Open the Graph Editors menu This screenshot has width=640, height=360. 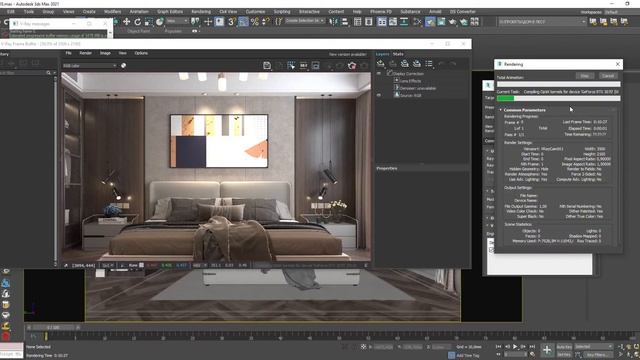(170, 12)
